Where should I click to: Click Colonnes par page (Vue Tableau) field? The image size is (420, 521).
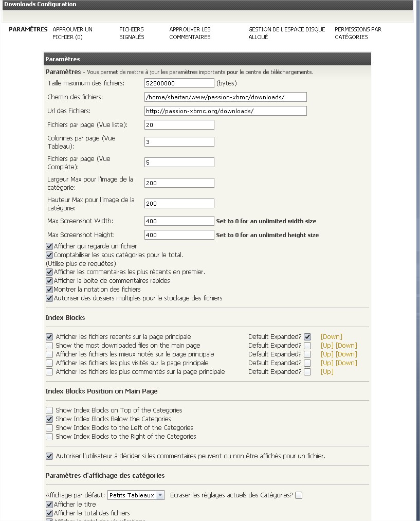click(x=179, y=142)
